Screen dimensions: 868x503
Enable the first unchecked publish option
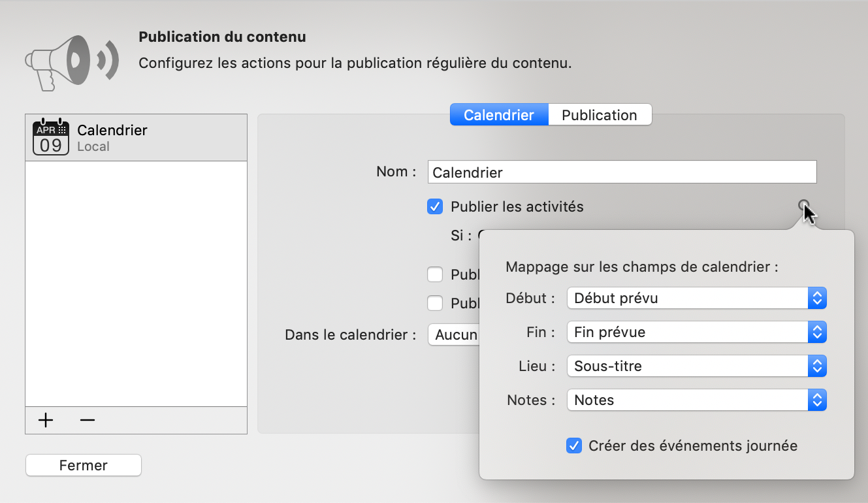pyautogui.click(x=435, y=274)
